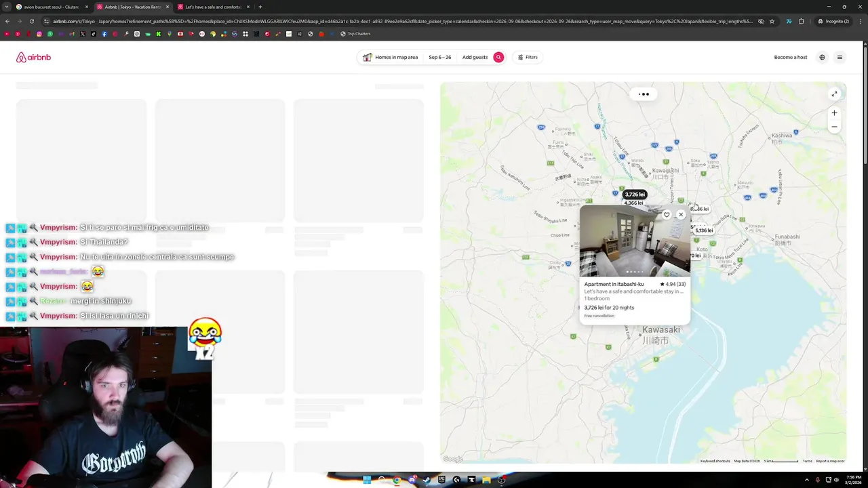The height and width of the screenshot is (488, 868).
Task: Go back in browser
Action: (7, 21)
